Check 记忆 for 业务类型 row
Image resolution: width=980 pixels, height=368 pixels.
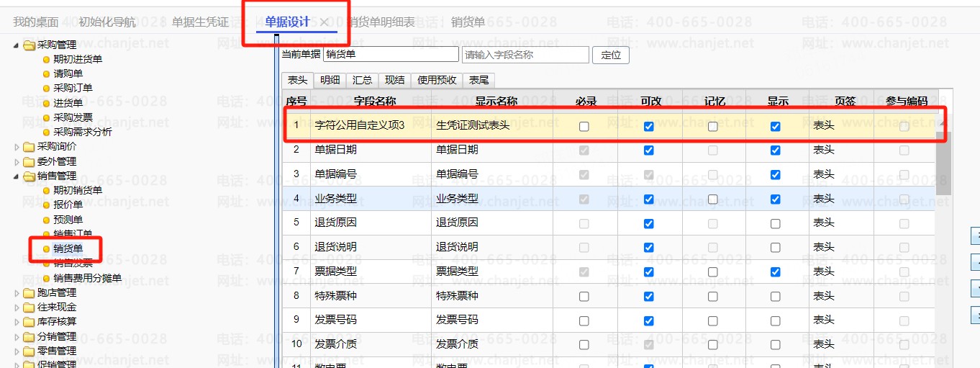pyautogui.click(x=712, y=199)
